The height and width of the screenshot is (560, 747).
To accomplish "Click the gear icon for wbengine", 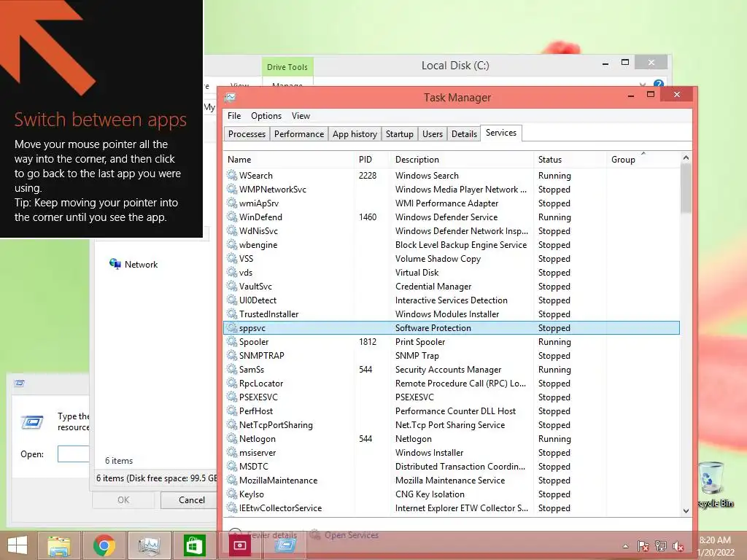I will (x=232, y=244).
